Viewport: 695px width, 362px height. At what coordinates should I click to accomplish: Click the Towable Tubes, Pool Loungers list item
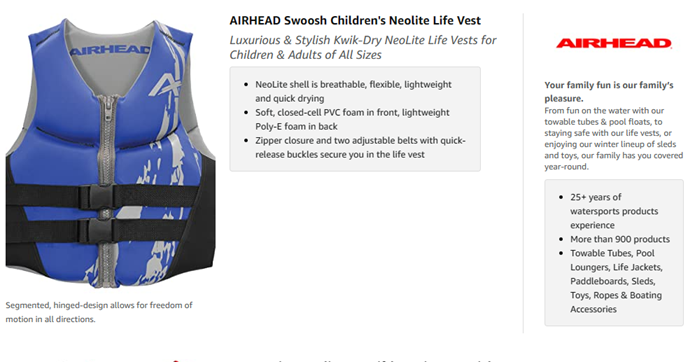[x=616, y=281]
